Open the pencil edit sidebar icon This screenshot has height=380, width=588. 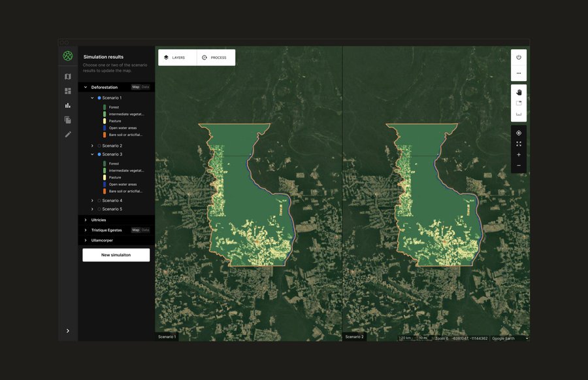point(68,134)
